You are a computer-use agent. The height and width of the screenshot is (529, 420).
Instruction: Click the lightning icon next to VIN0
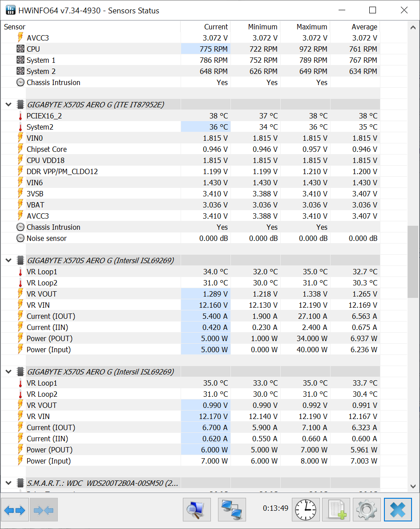20,138
